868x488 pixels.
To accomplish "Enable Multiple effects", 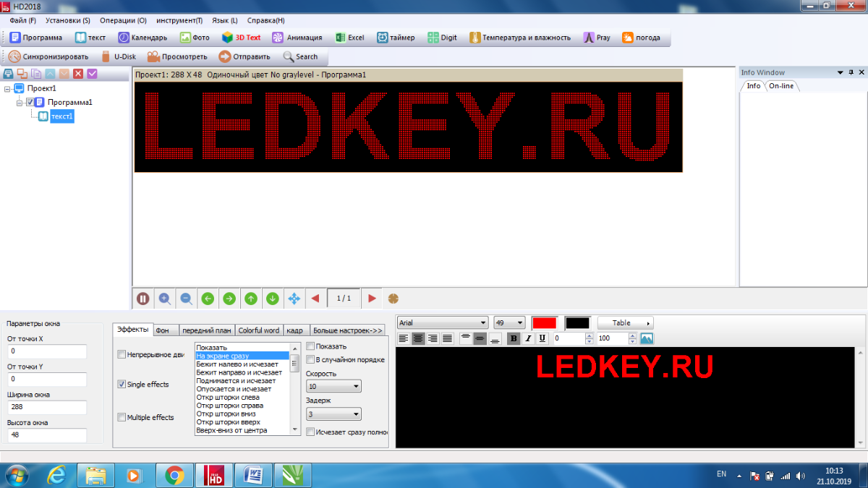I will (x=122, y=417).
